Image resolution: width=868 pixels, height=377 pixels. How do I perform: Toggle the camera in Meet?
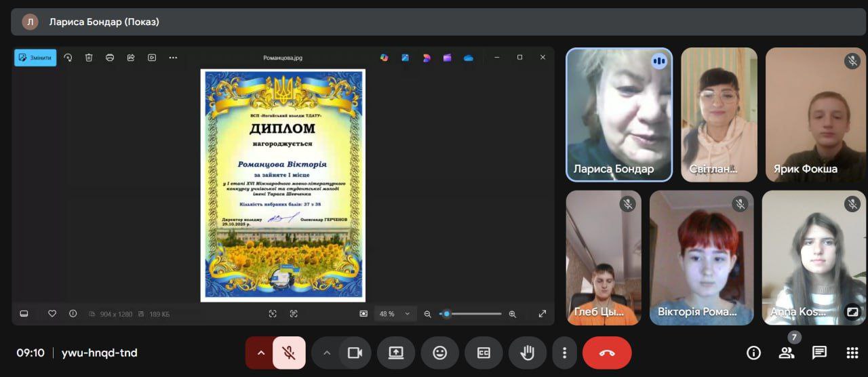point(354,353)
